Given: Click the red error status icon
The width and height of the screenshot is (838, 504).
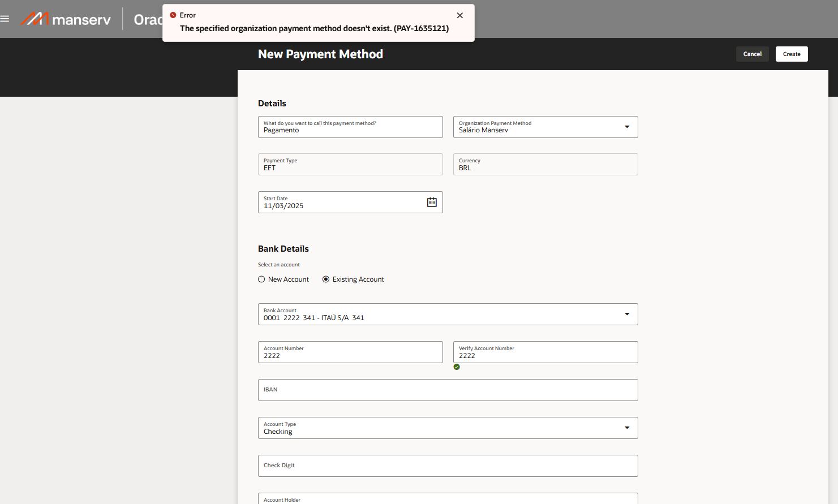Looking at the screenshot, I should [173, 15].
